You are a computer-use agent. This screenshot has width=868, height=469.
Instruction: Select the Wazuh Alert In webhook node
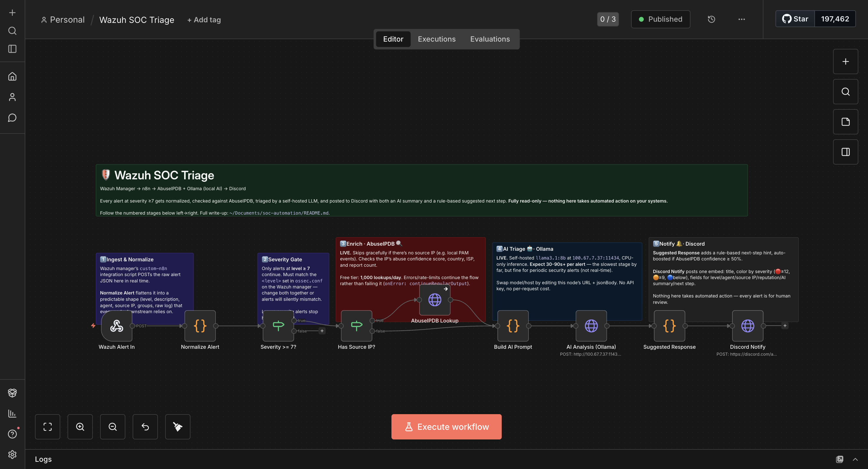pos(117,326)
